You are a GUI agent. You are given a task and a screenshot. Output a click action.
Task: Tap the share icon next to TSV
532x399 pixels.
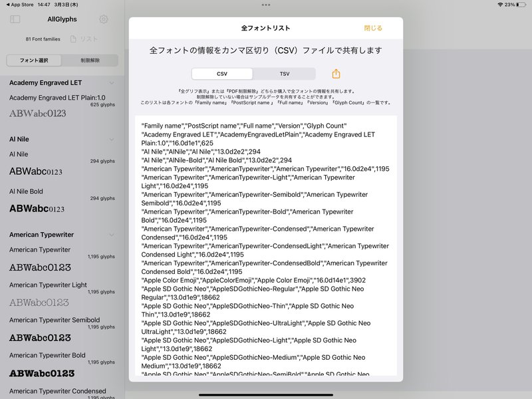336,74
